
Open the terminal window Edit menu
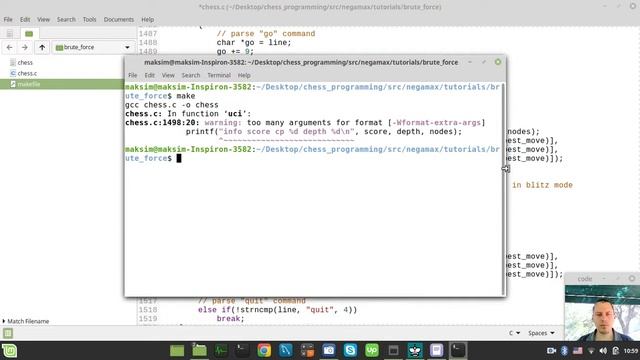[x=149, y=75]
